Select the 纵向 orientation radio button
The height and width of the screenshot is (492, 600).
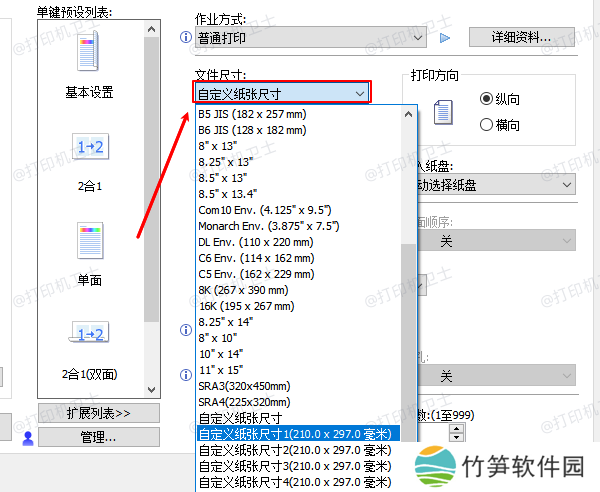tap(487, 99)
